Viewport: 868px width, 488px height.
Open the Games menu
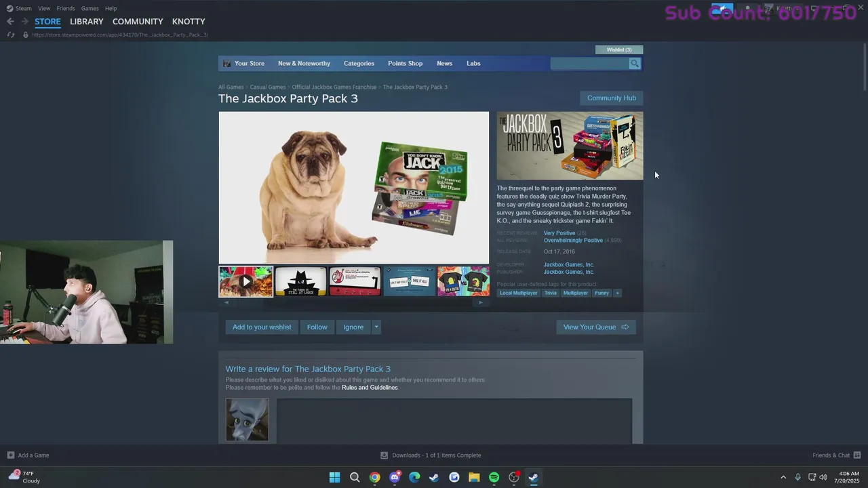tap(90, 8)
